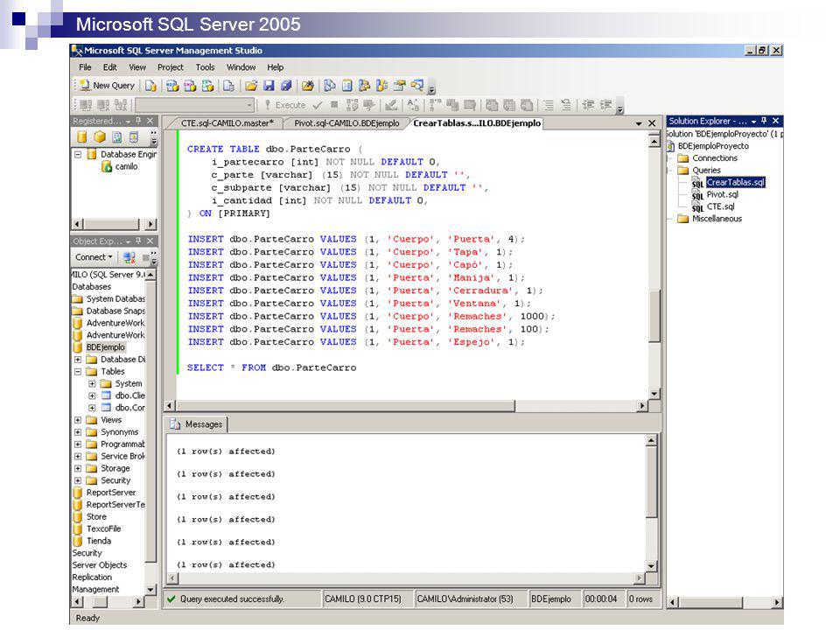Image resolution: width=840 pixels, height=630 pixels.
Task: Click the Database Engine Query icon
Action: 151,86
